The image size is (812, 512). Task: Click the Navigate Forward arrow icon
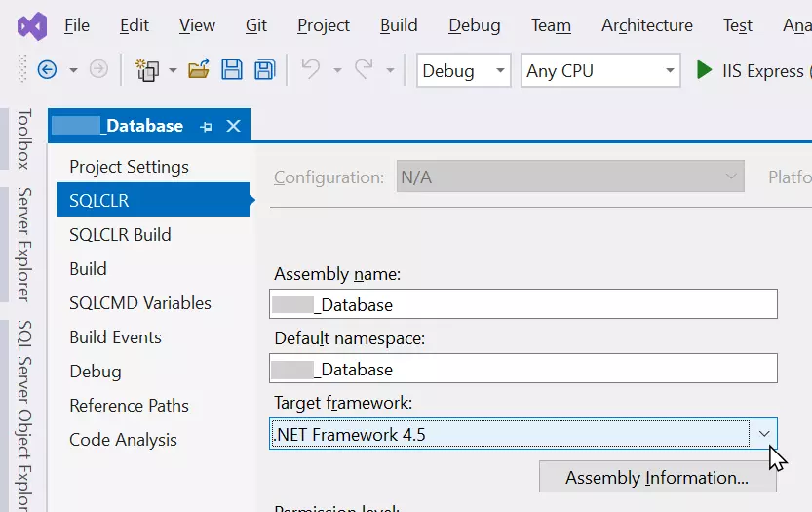point(98,69)
